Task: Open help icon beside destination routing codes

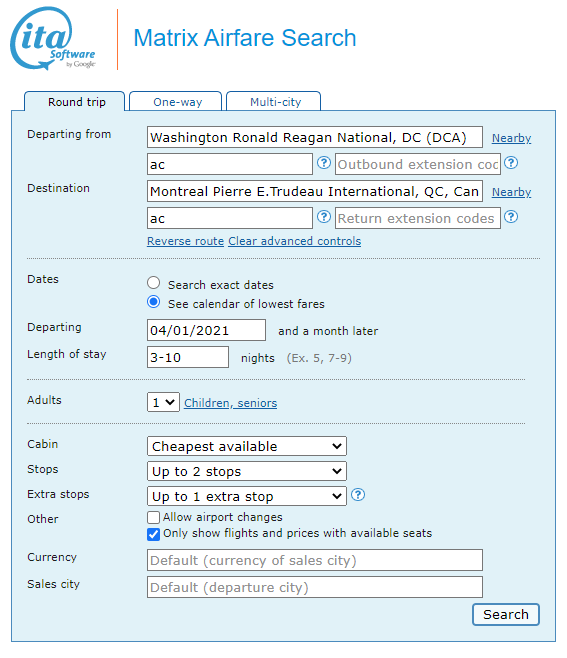Action: click(324, 217)
